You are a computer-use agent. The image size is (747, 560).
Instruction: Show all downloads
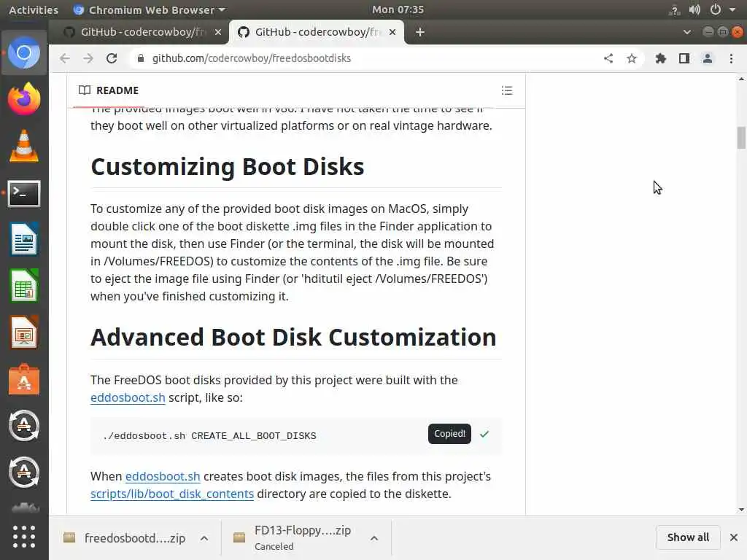[688, 537]
